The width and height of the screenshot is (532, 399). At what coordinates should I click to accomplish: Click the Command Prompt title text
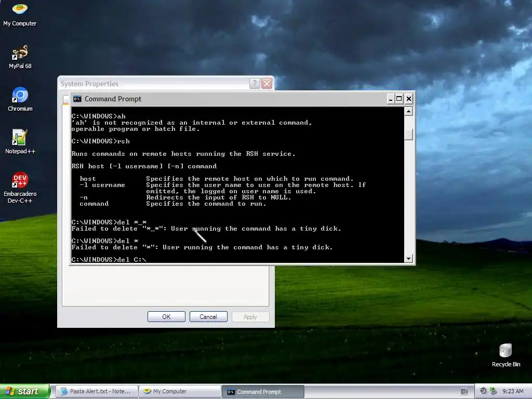coord(113,99)
